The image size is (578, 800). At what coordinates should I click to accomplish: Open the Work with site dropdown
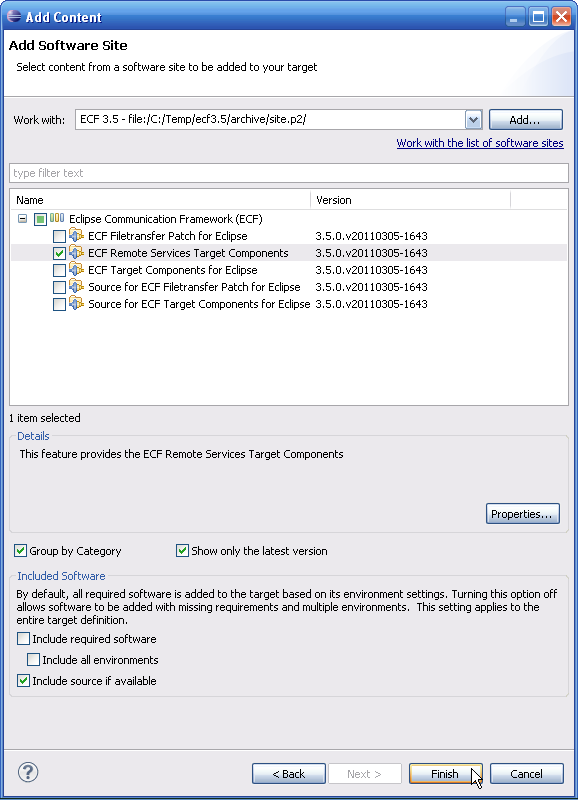473,120
